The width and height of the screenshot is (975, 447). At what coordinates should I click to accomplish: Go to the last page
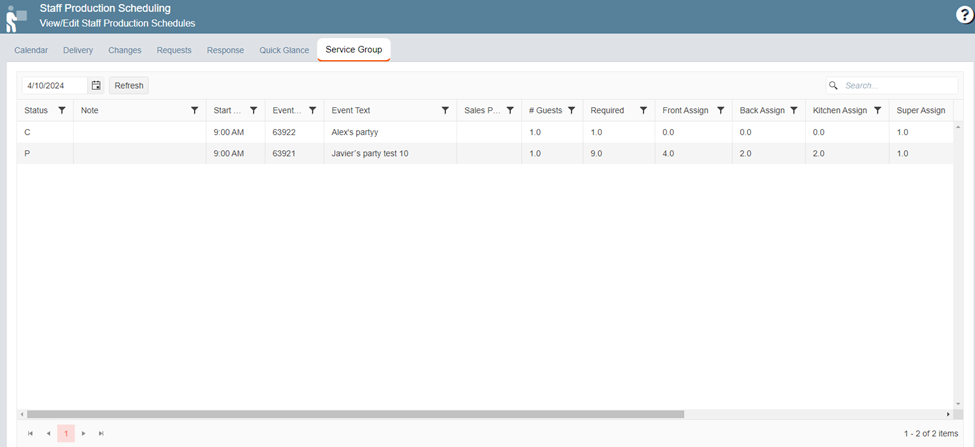pyautogui.click(x=101, y=433)
